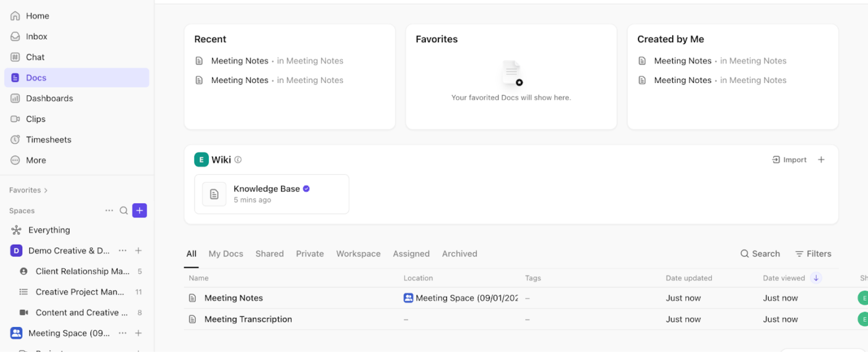Select Creative Project Management list in sidebar

(79, 292)
